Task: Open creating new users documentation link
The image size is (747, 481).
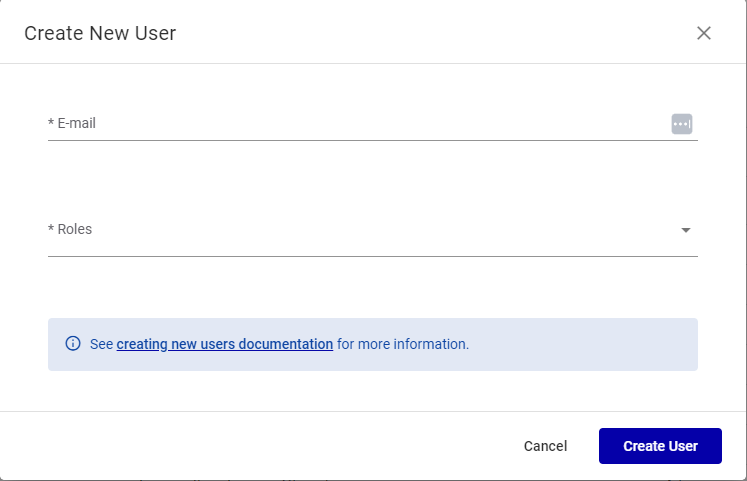Action: tap(225, 344)
